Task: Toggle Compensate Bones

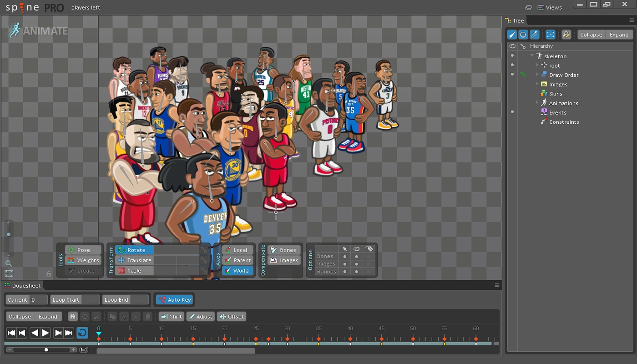Action: point(284,250)
